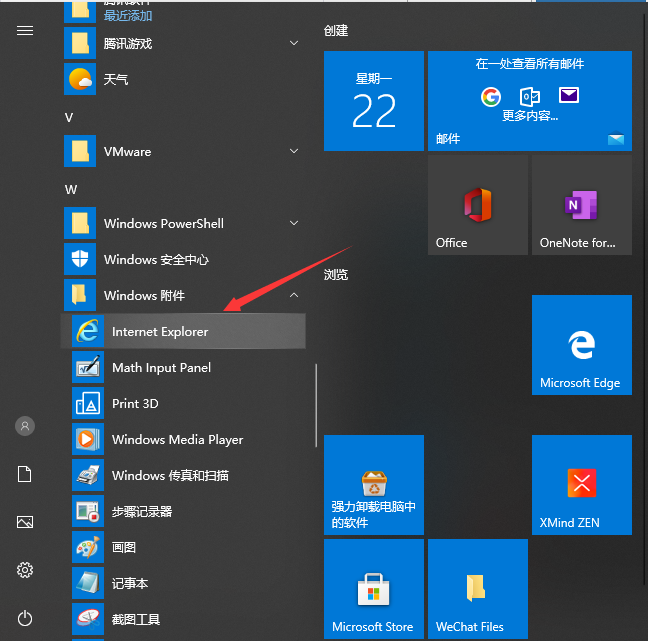This screenshot has width=648, height=641.
Task: Open Settings gear in sidebar
Action: click(x=25, y=570)
